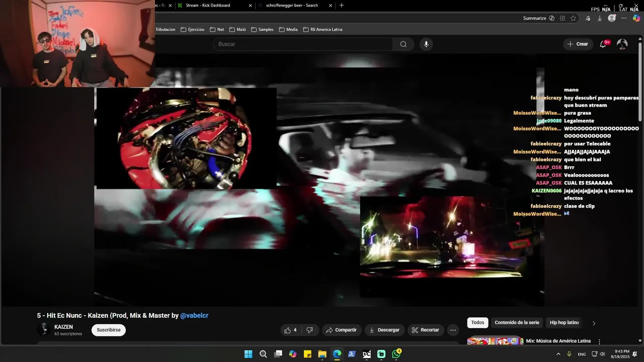Open taskbar clock and date
The image size is (644, 362).
coord(620,354)
